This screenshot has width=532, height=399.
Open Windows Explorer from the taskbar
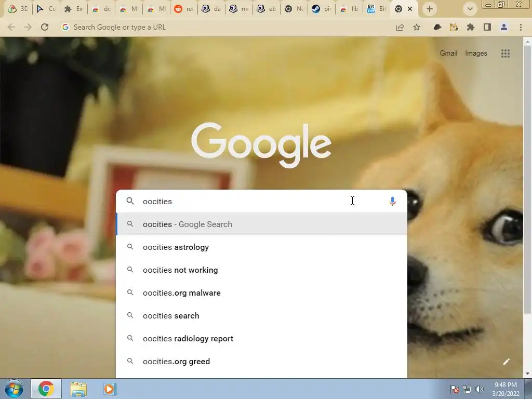pyautogui.click(x=78, y=389)
